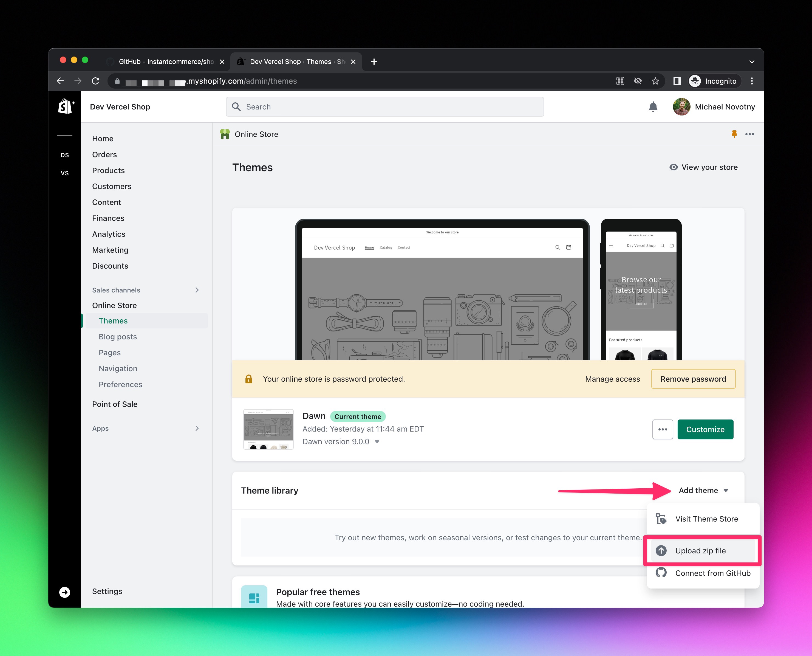Click the Theme Store icon in menu

pos(661,519)
